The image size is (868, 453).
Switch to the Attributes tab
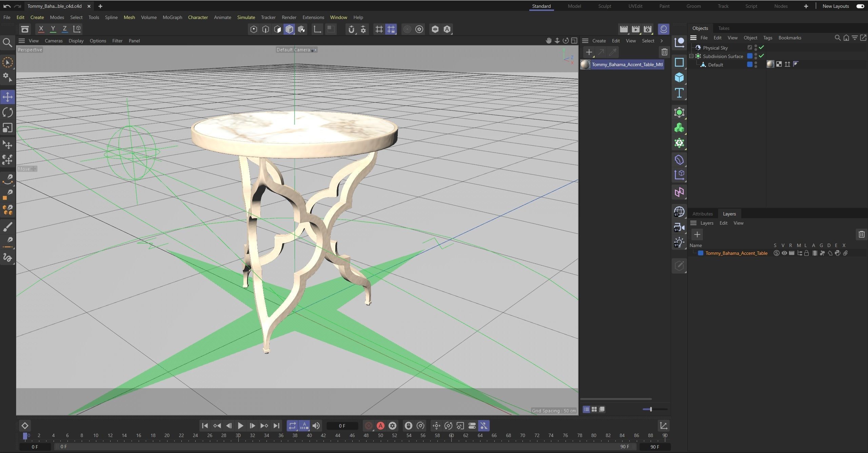[x=702, y=214]
